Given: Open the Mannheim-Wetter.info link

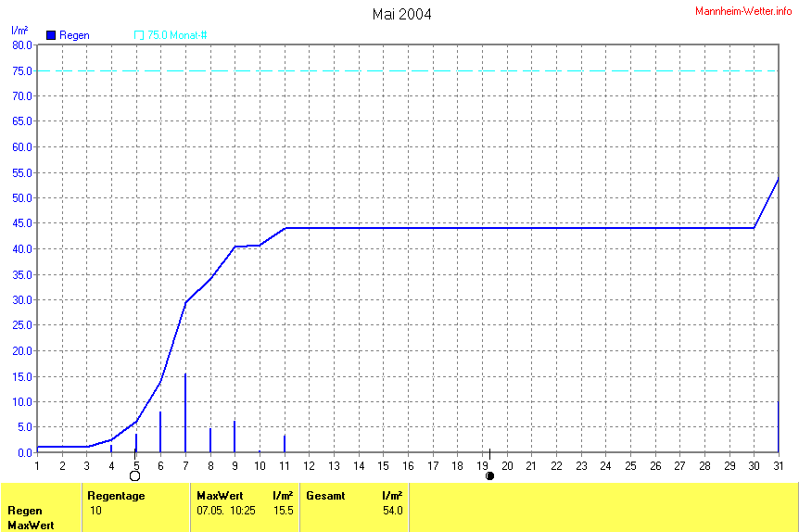Looking at the screenshot, I should 744,9.
